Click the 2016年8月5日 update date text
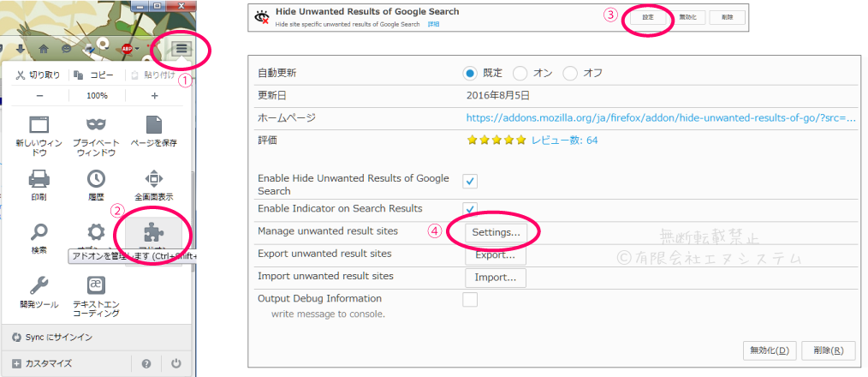Viewport: 868px width, 377px height. tap(498, 95)
